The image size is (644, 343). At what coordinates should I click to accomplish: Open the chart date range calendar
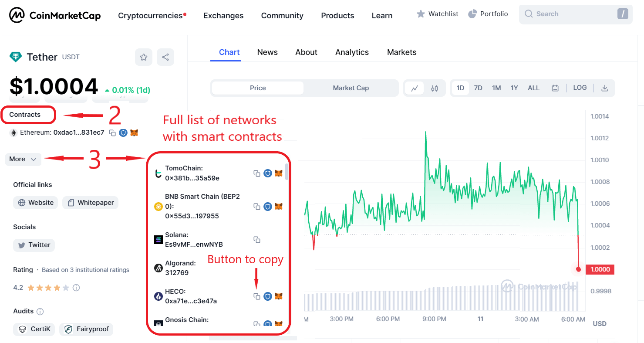point(555,88)
